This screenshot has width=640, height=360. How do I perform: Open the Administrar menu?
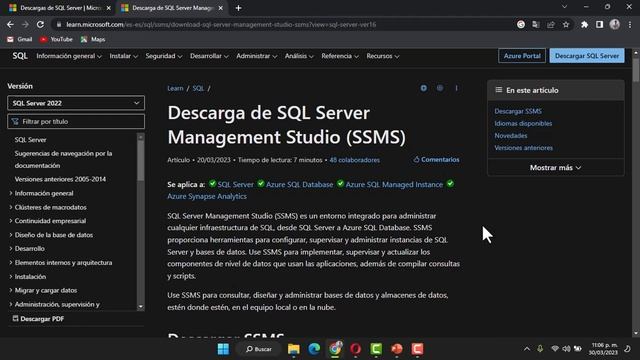(256, 56)
